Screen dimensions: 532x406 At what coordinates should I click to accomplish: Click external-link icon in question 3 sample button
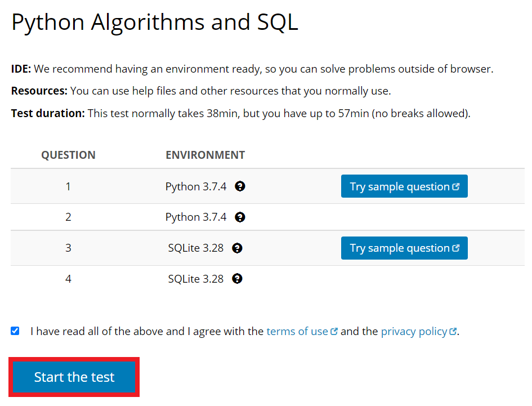click(x=456, y=248)
